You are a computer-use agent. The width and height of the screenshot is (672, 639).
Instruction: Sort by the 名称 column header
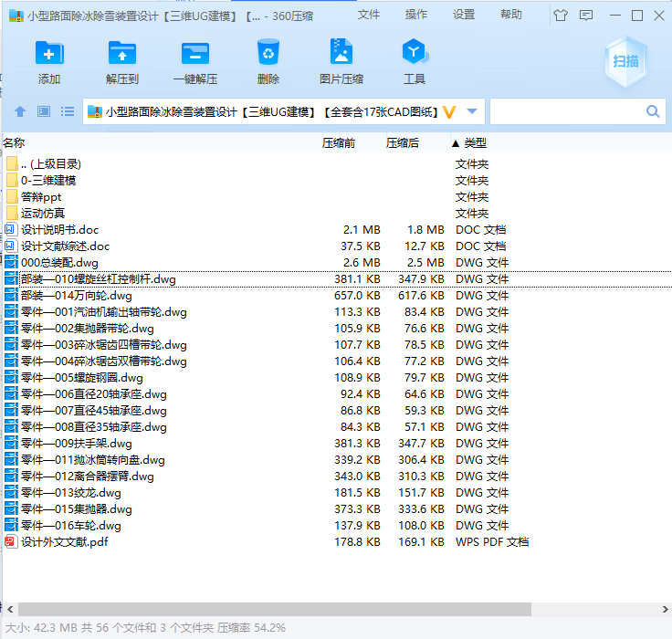point(14,142)
